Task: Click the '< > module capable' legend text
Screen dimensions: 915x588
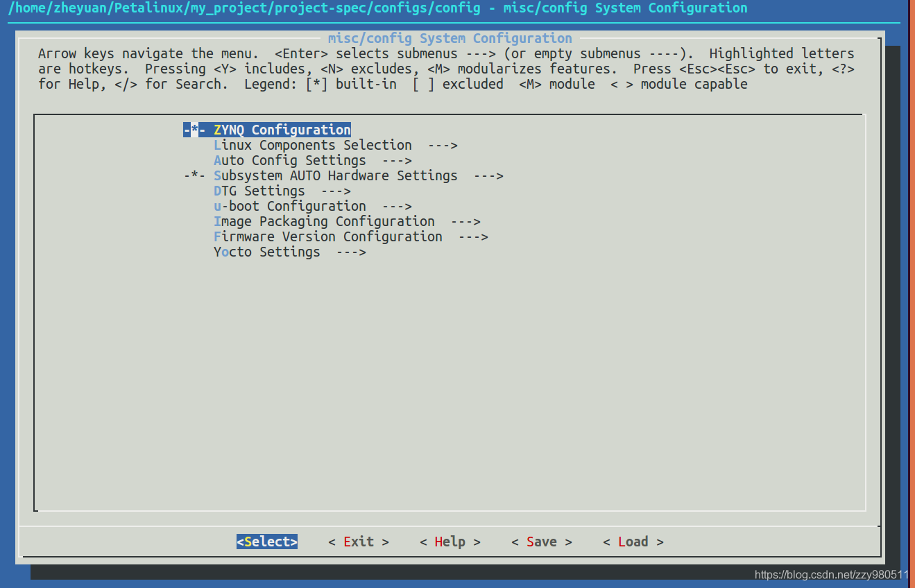Action: (679, 84)
